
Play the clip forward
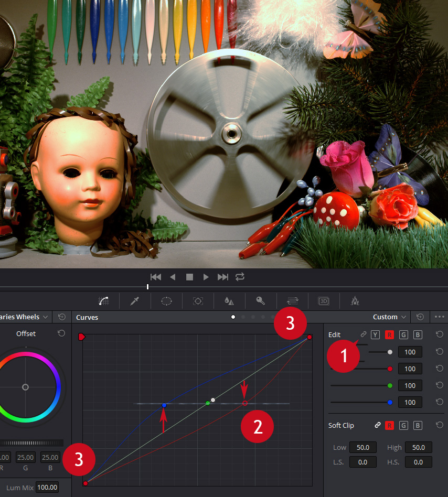click(x=206, y=277)
